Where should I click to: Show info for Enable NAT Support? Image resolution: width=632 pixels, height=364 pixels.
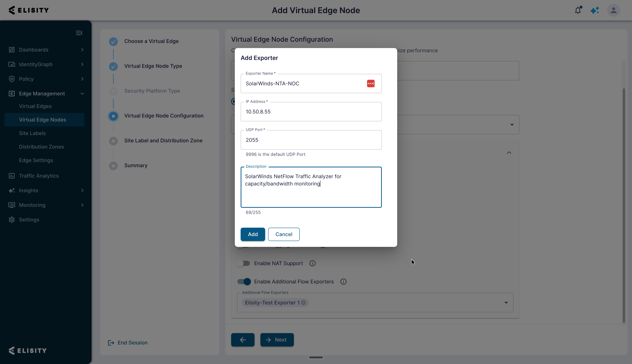pyautogui.click(x=312, y=263)
